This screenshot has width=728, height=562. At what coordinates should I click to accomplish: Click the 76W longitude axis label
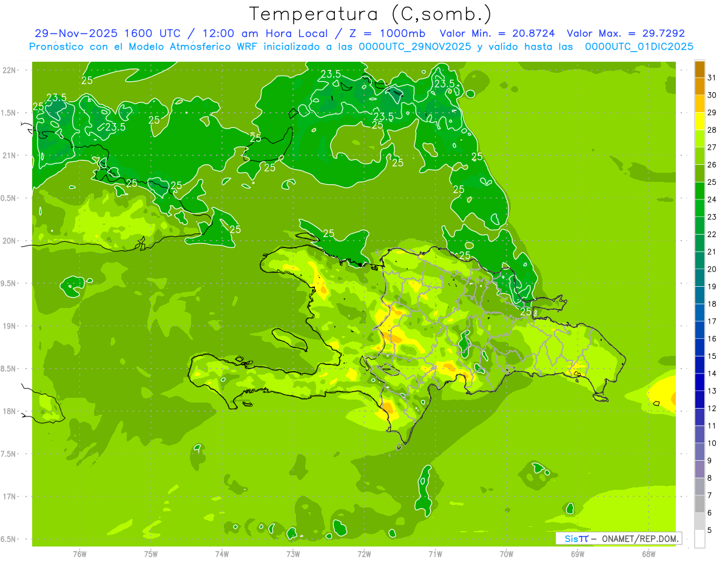coord(79,554)
